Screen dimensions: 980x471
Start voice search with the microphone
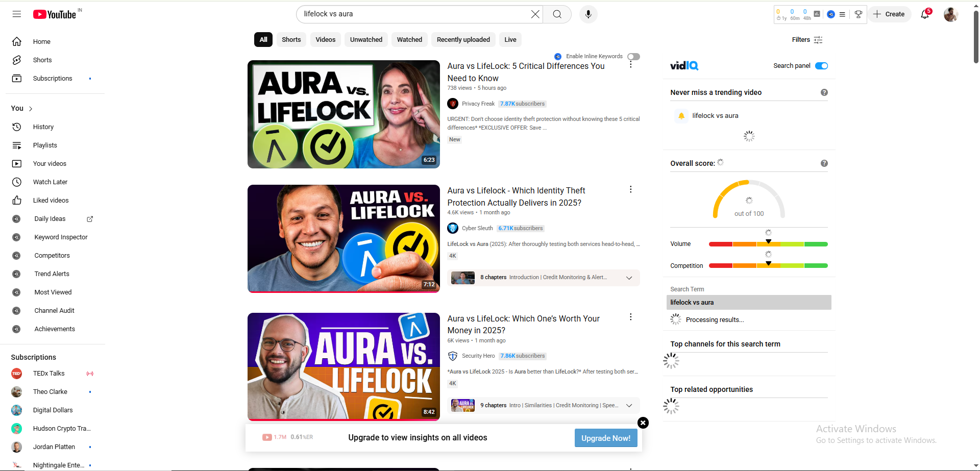[588, 14]
